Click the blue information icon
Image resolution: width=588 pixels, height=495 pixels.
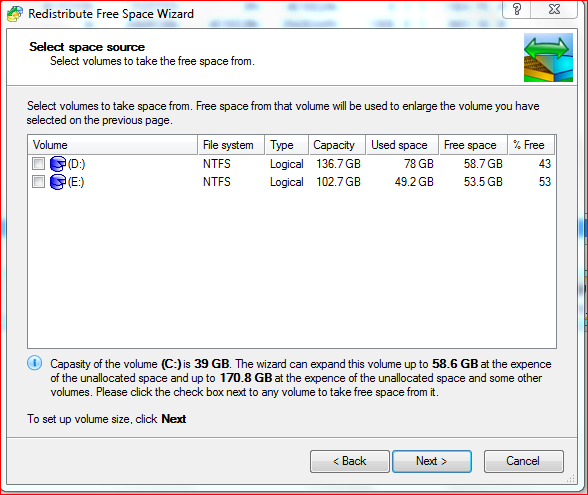coord(34,363)
